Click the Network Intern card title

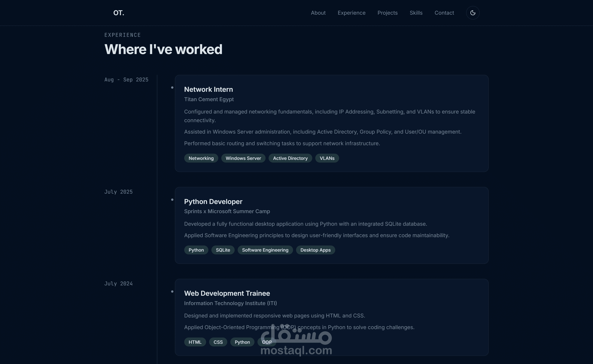tap(208, 89)
